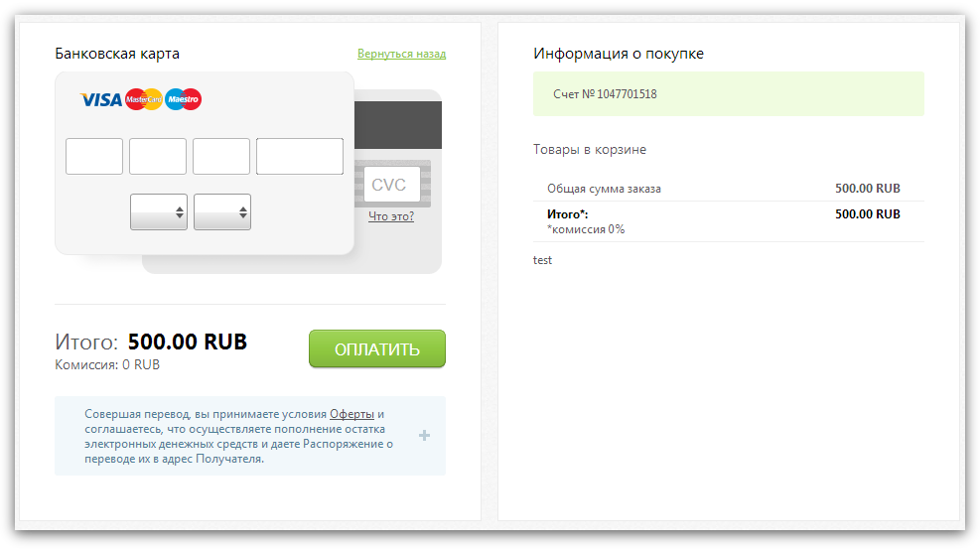
Task: Click the 'Товары в корзине' label
Action: (x=590, y=149)
